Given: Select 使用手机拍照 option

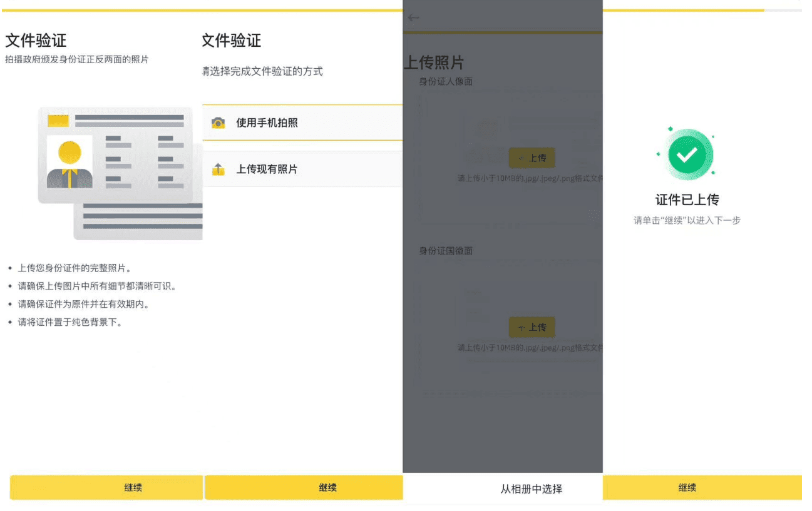Looking at the screenshot, I should (302, 123).
